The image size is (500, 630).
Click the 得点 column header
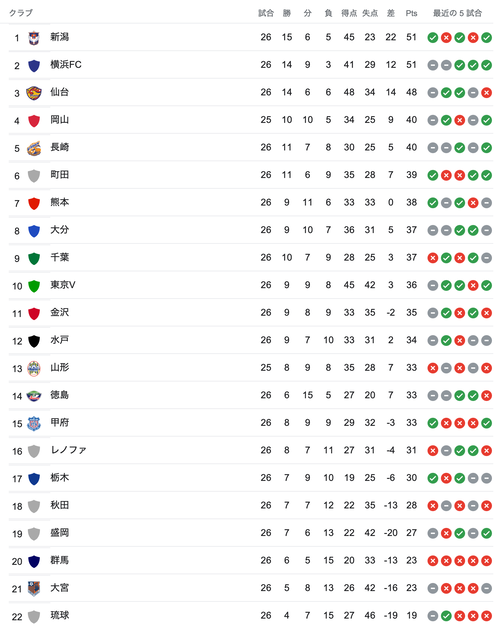click(x=349, y=13)
